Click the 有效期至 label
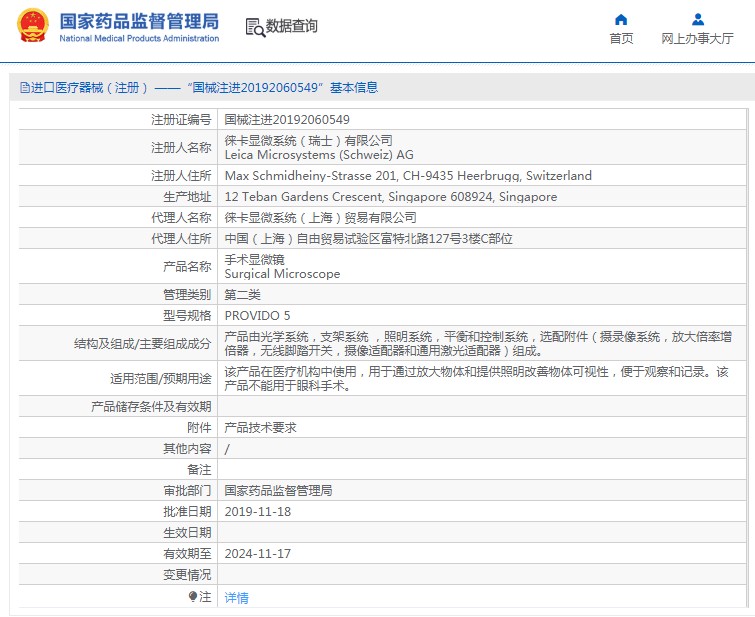755x617 pixels. click(x=187, y=553)
